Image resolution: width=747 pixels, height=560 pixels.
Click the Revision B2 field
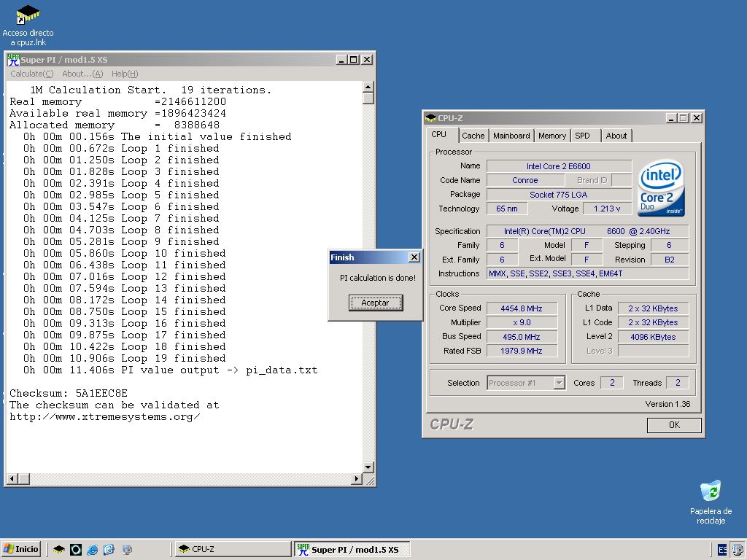point(670,260)
